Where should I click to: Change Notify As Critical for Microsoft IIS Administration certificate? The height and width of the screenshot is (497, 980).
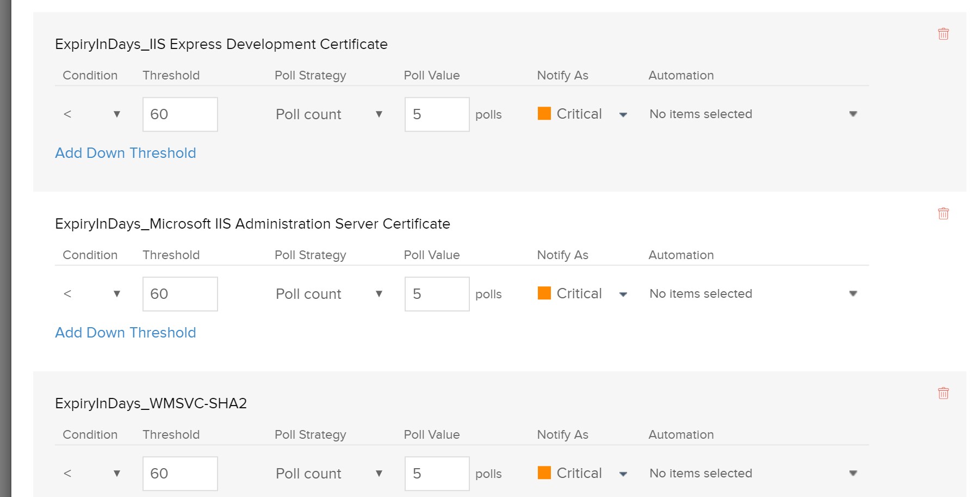tap(583, 294)
